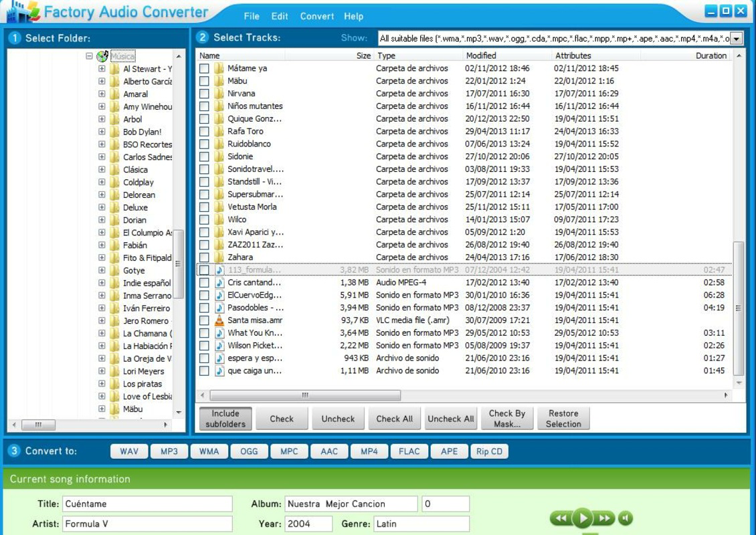Open the Help menu
This screenshot has height=535, width=756.
pos(353,16)
